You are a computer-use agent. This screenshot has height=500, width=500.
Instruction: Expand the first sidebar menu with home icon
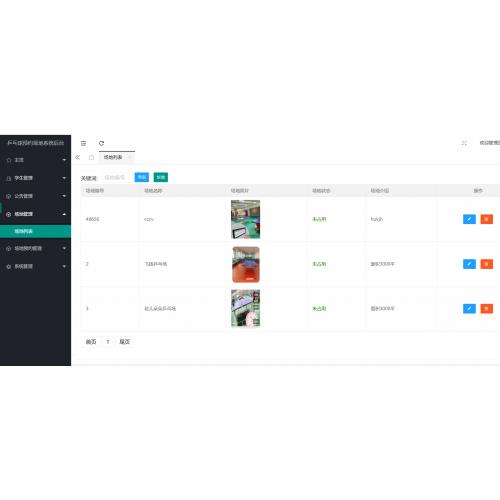pos(35,160)
